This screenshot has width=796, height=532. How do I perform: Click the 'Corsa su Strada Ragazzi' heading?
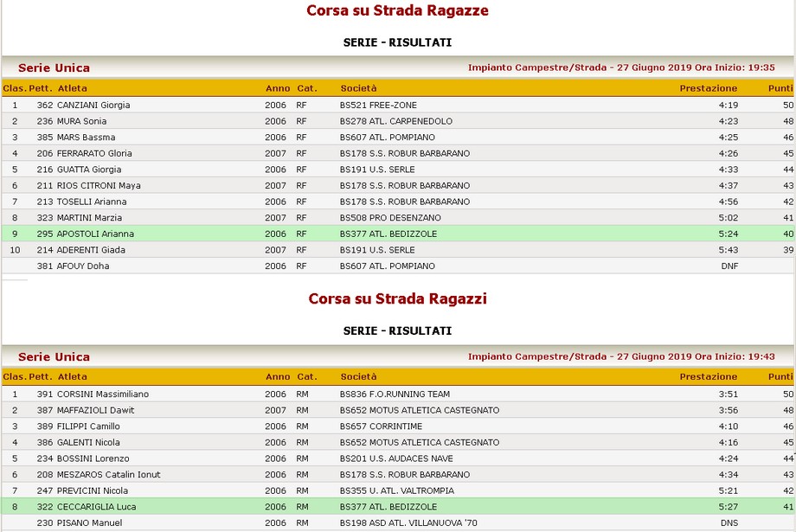pyautogui.click(x=397, y=298)
